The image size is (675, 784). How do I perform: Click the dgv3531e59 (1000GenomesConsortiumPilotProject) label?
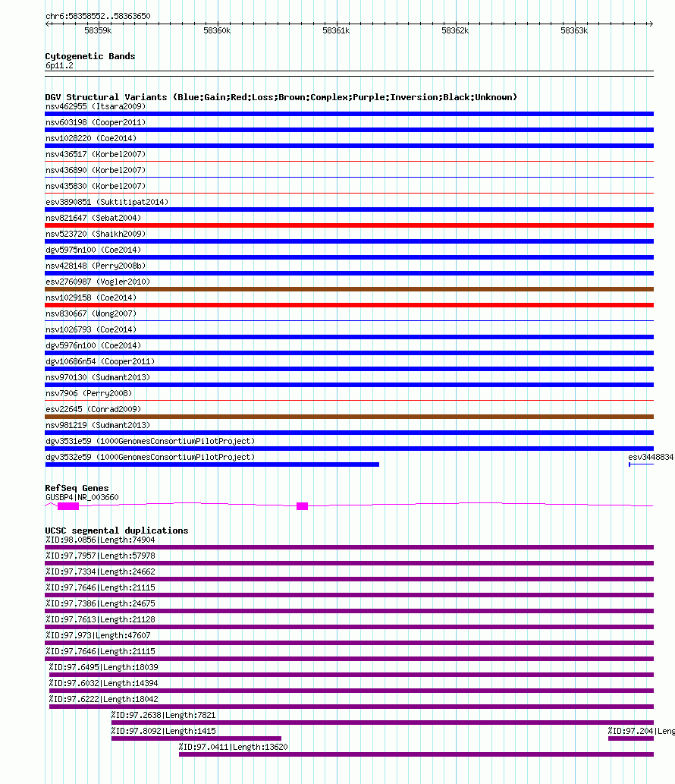[150, 441]
